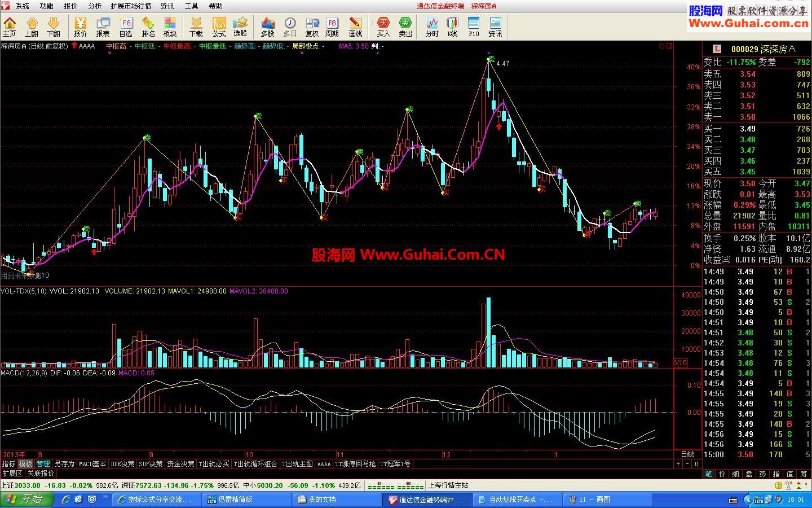Click the X10 volume scale button
The image size is (812, 508).
click(x=681, y=363)
